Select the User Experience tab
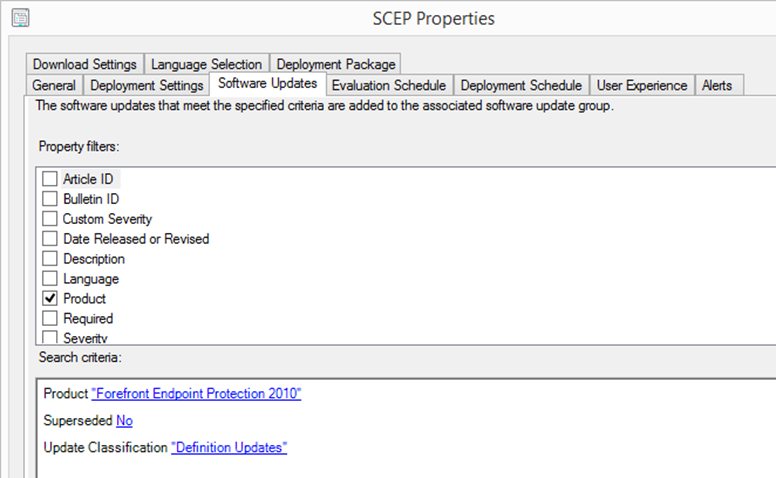This screenshot has height=478, width=776. point(642,85)
